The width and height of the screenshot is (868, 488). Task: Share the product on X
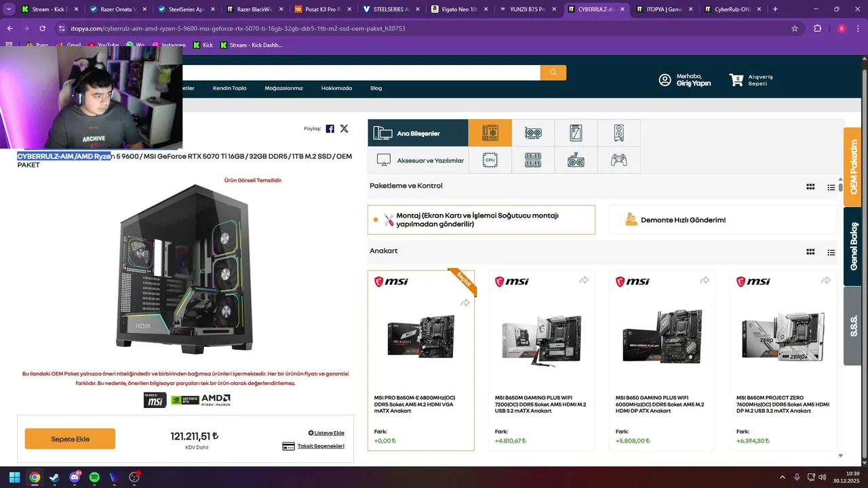tap(344, 129)
